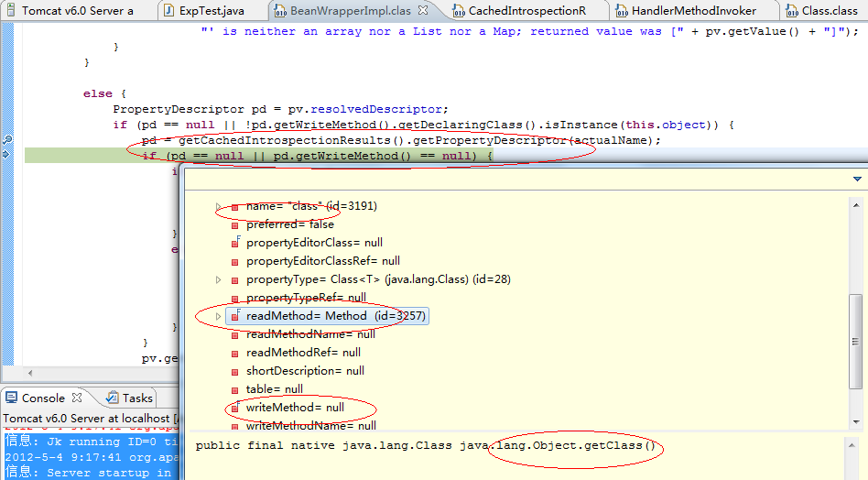
Task: Expand the name= "class" variable node
Action: (218, 206)
